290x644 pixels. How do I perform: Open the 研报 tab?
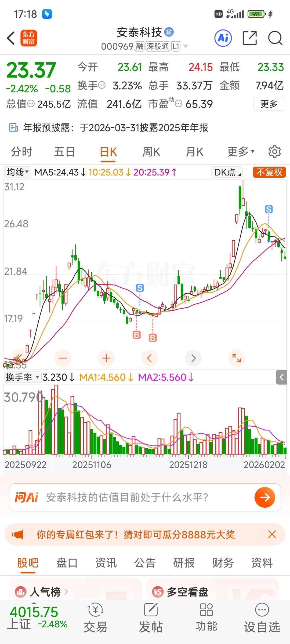tap(184, 563)
